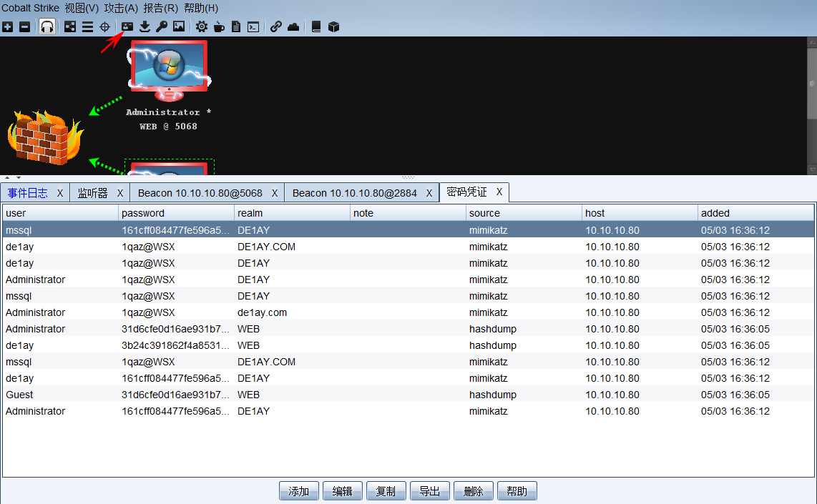Select de1ay row with hash 3b24c391862f4a8531
Viewport: 817px width, 504px height.
click(x=408, y=345)
